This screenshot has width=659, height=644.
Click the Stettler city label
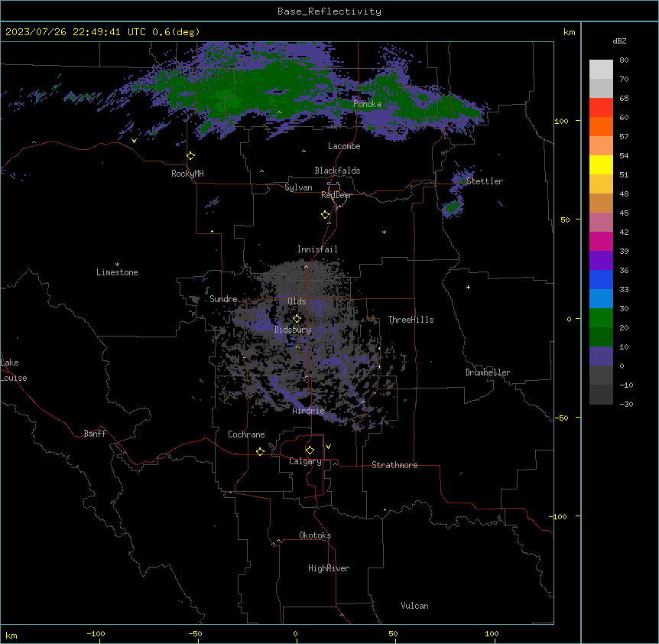pos(485,181)
